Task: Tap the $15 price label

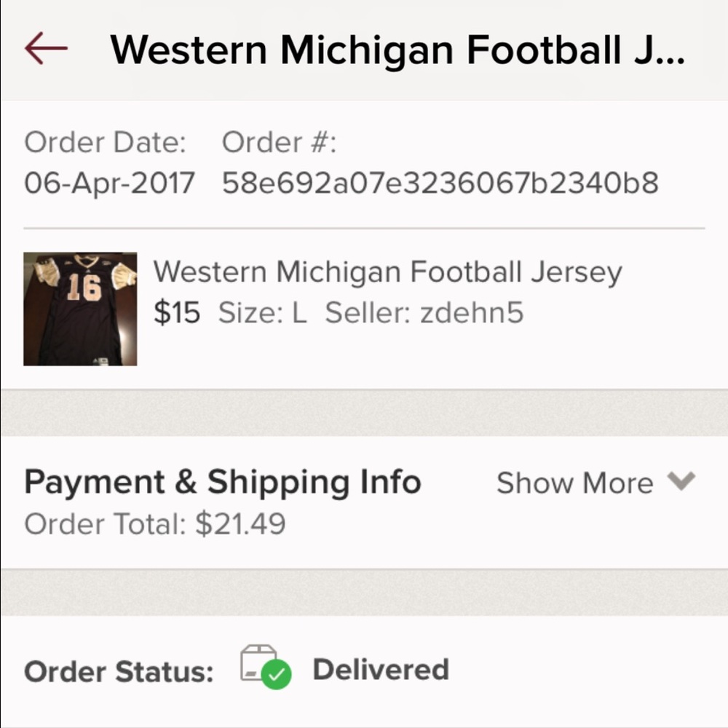Action: tap(177, 312)
